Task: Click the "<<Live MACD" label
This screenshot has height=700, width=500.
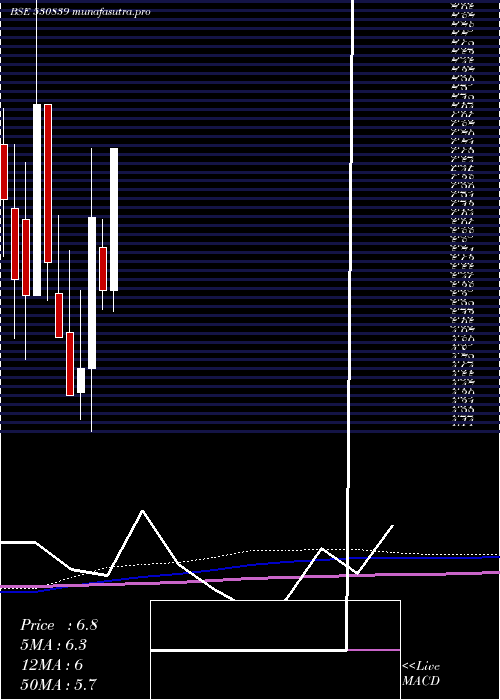Action: click(421, 674)
